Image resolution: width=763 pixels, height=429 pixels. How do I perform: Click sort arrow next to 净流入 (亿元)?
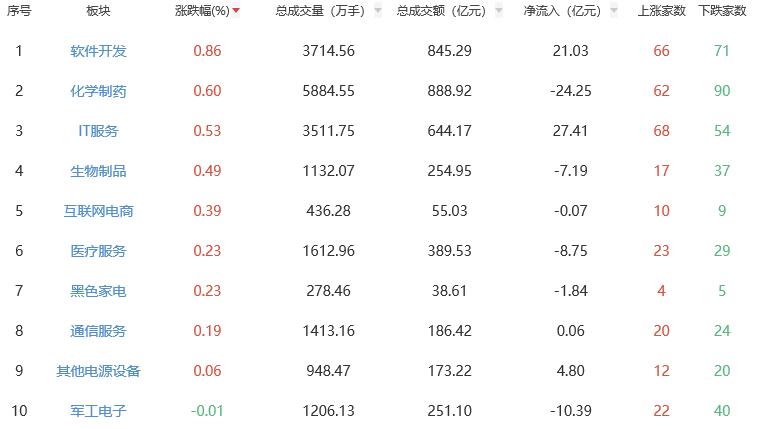[x=613, y=11]
